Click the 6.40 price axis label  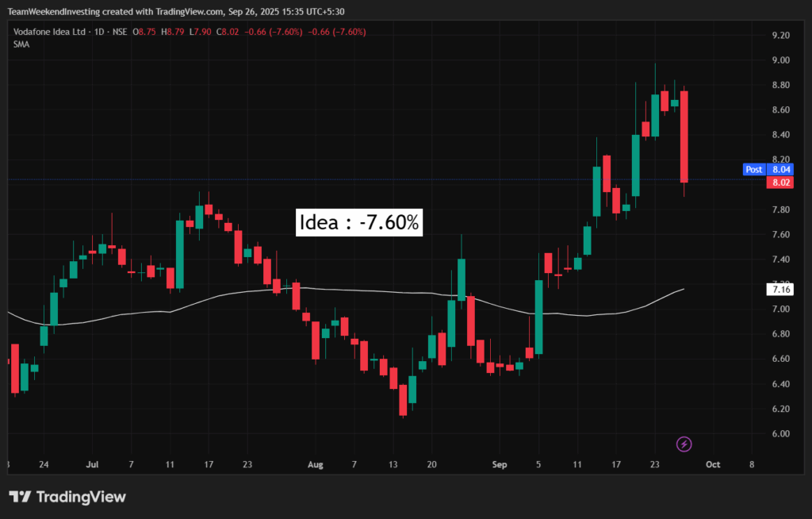coord(780,384)
